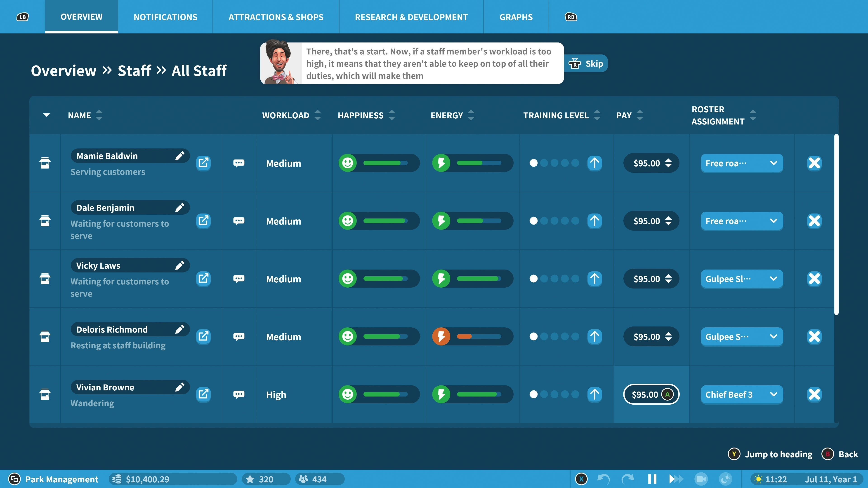Click the staff list vertical scrollbar
The height and width of the screenshot is (488, 868).
836,225
